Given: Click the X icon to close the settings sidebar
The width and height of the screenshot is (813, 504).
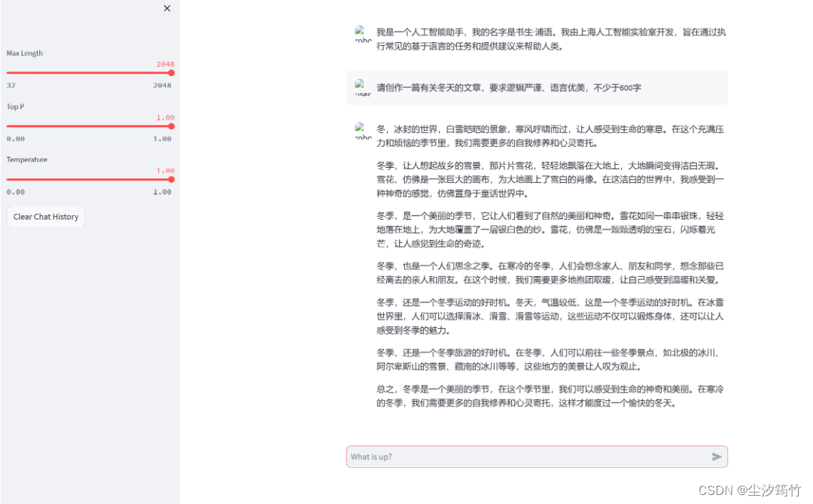Looking at the screenshot, I should pos(166,8).
